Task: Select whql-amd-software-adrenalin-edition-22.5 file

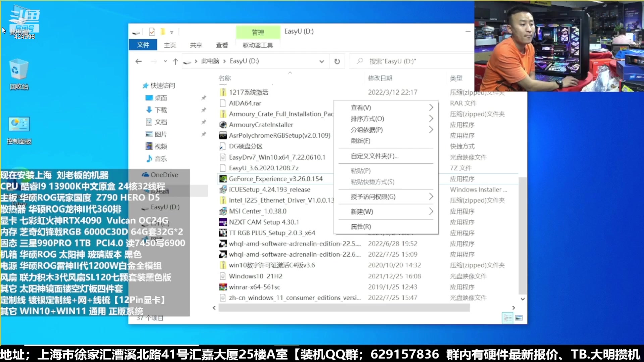Action: (295, 244)
